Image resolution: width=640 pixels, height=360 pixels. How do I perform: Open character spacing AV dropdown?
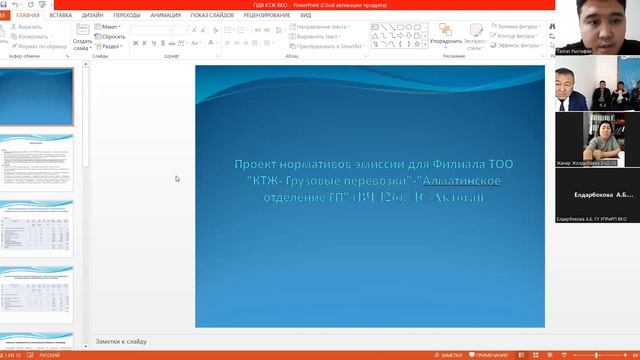(182, 43)
